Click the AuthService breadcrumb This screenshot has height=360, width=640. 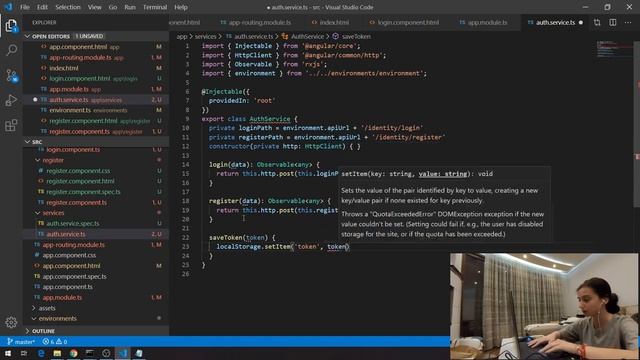pos(307,37)
